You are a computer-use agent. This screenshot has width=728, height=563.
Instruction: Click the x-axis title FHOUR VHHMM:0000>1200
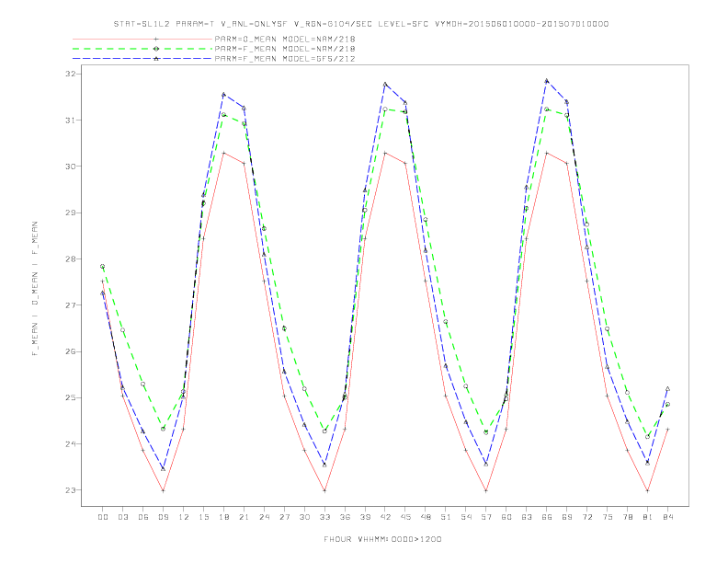pyautogui.click(x=382, y=539)
